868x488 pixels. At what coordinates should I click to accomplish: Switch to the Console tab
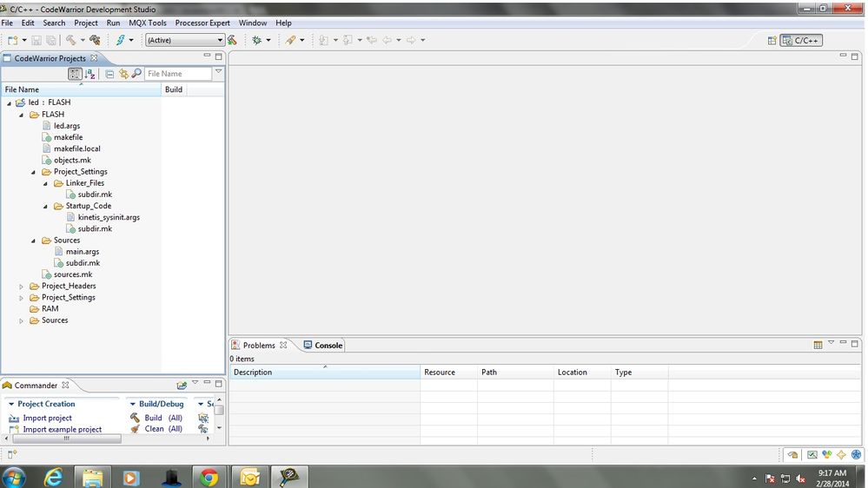[x=323, y=346]
